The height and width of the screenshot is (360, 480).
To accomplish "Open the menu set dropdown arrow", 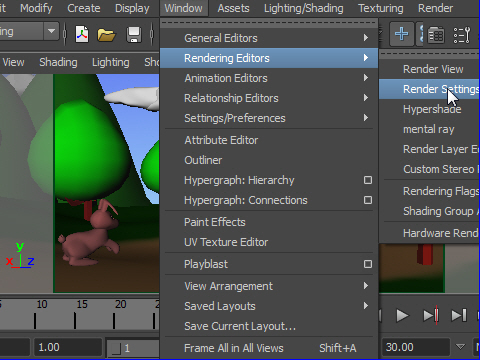I will click(x=51, y=31).
